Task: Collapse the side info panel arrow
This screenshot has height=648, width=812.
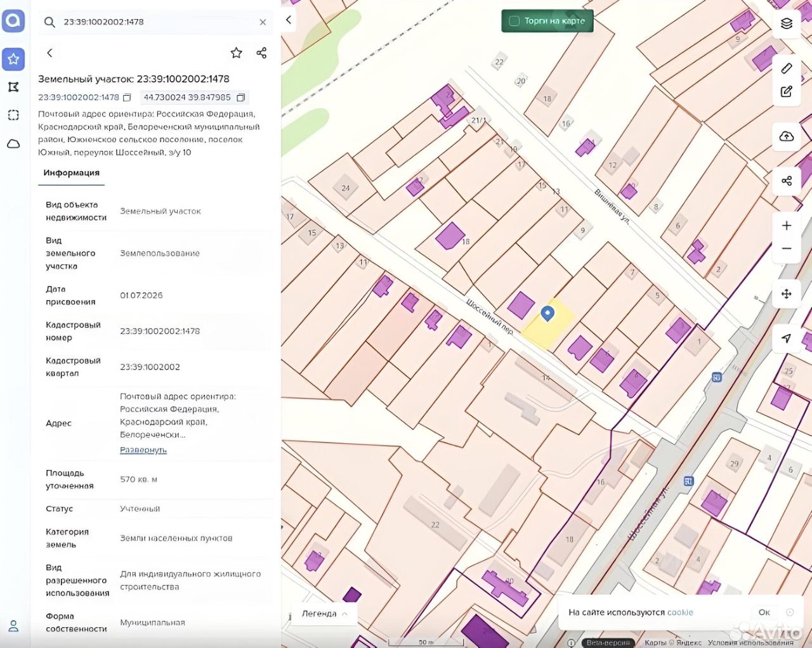Action: [289, 20]
